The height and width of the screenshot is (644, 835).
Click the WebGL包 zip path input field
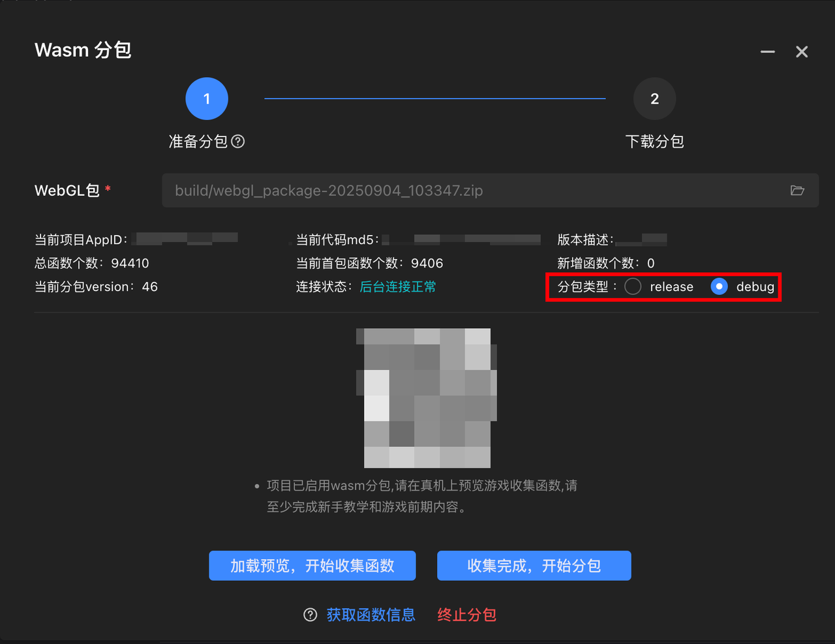tap(470, 191)
